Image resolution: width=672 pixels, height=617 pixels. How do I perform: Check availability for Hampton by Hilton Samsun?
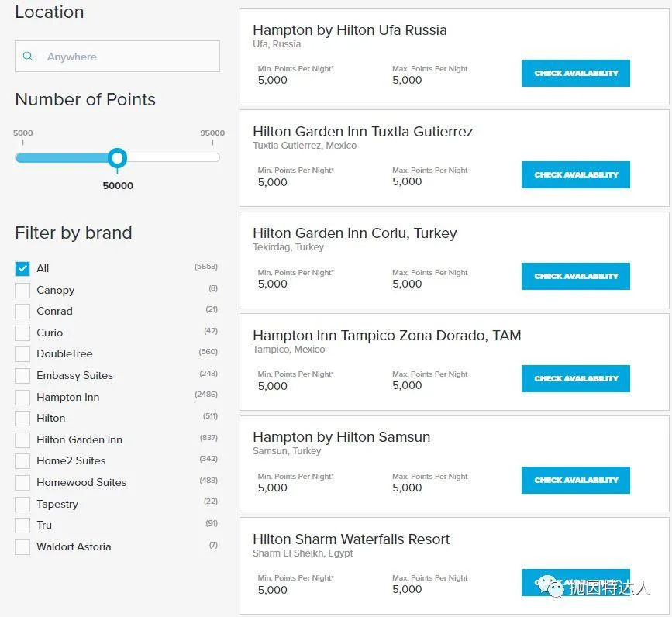click(576, 481)
